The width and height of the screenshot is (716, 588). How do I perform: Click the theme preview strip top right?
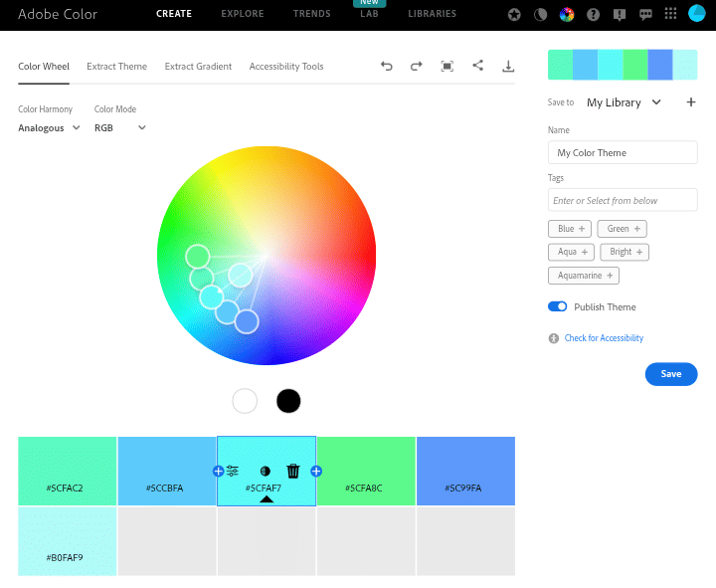pos(623,65)
